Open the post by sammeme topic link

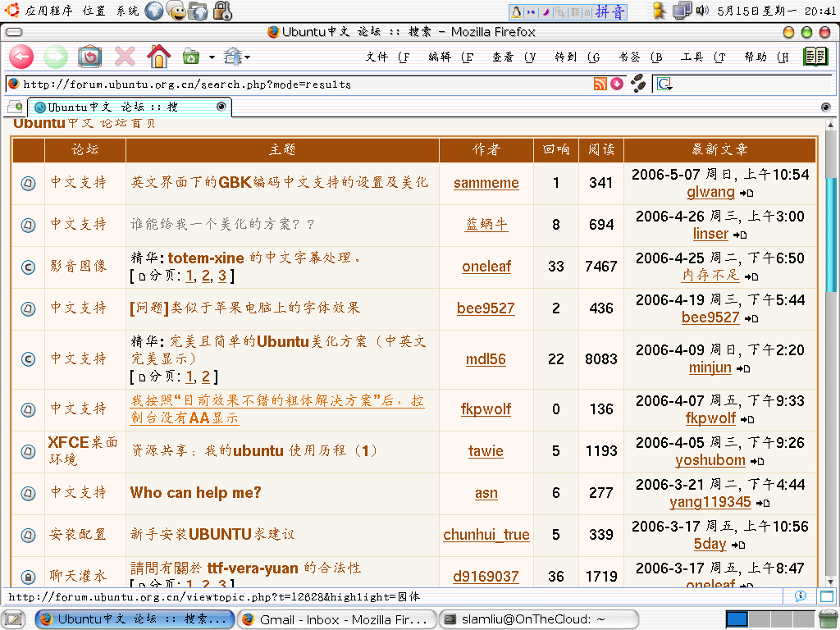[279, 182]
